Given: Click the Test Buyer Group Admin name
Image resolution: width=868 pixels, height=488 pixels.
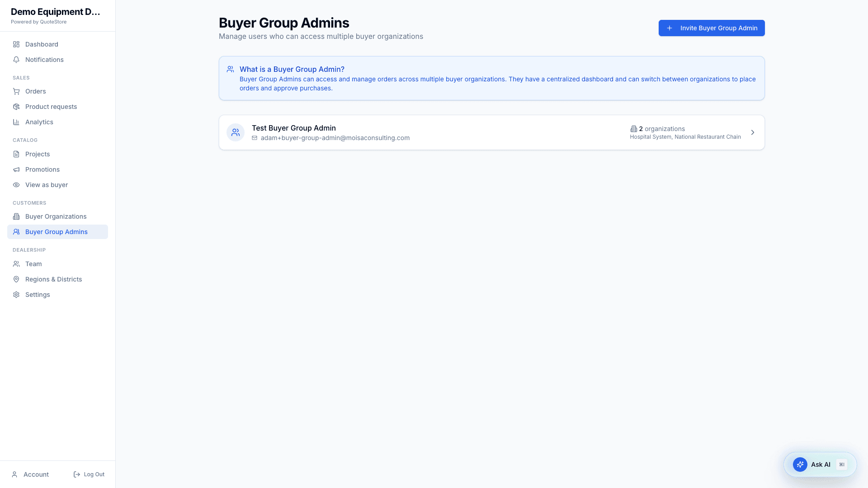Looking at the screenshot, I should 294,128.
